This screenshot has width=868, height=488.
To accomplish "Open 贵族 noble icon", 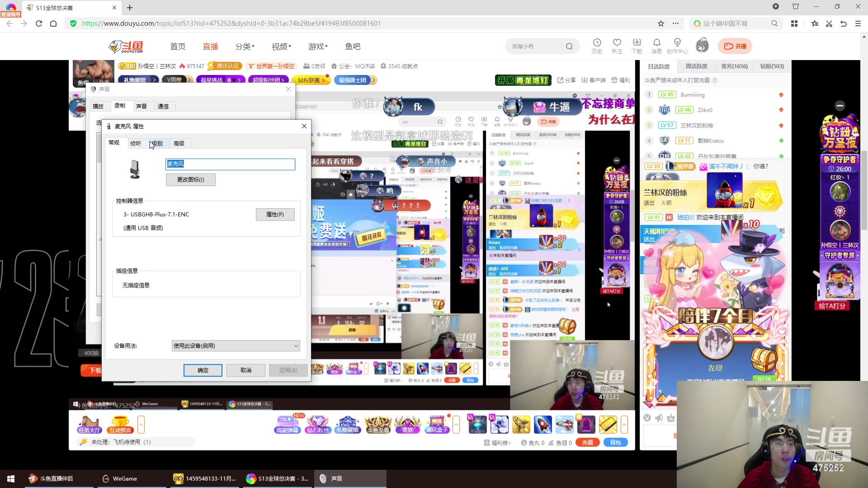I will coord(408,425).
